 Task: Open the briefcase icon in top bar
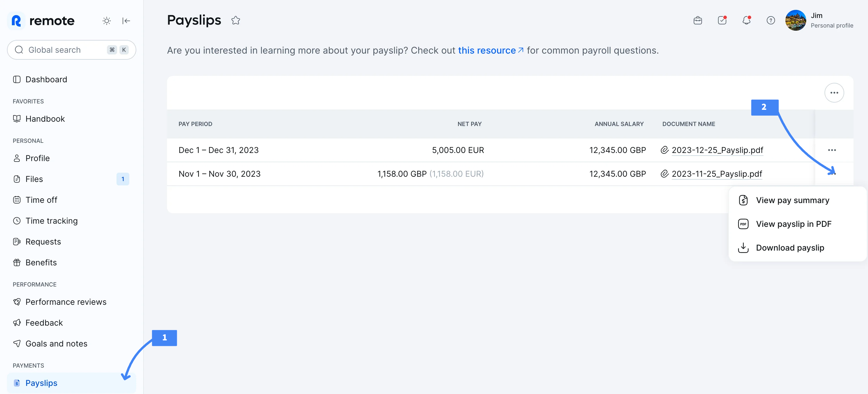[698, 21]
